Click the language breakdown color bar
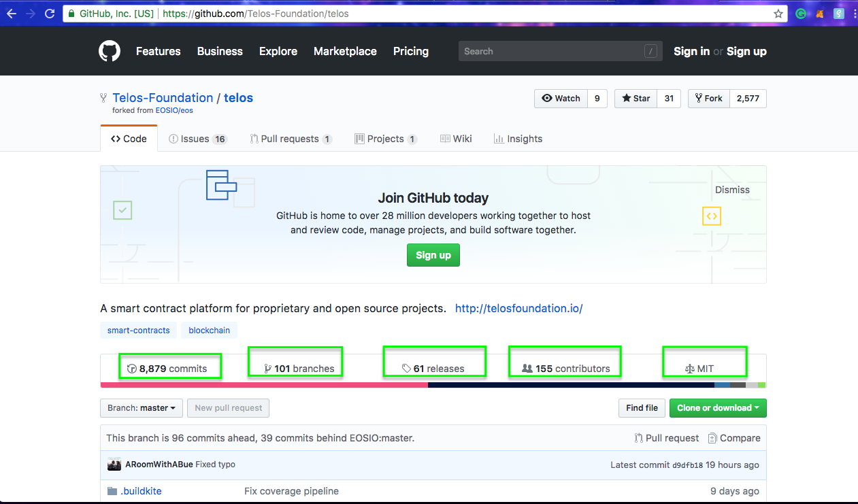 (x=433, y=385)
